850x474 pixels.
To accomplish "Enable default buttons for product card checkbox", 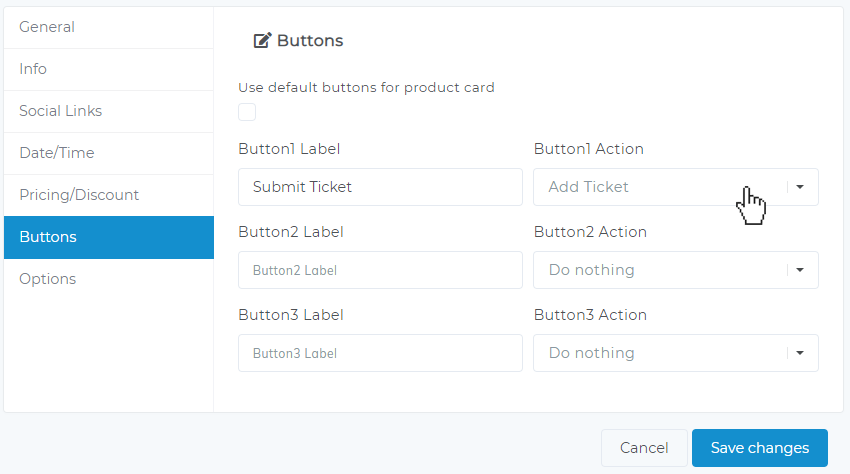I will (247, 112).
